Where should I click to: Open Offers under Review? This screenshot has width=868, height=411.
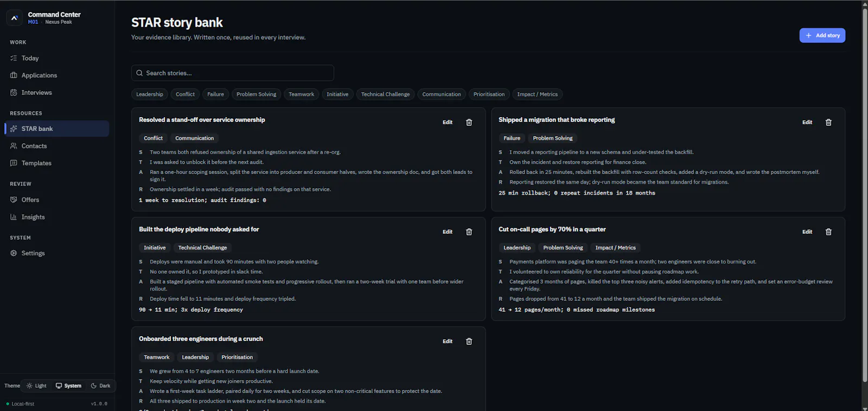pos(57,200)
